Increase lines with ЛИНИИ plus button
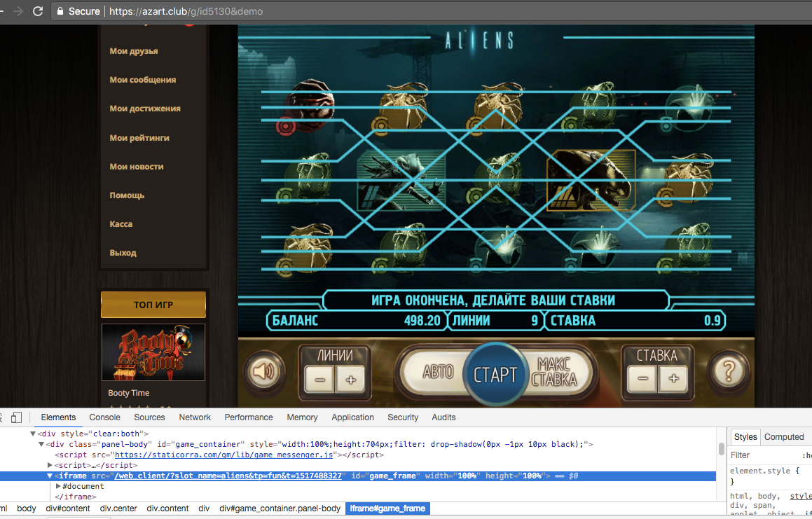This screenshot has width=812, height=519. (351, 379)
